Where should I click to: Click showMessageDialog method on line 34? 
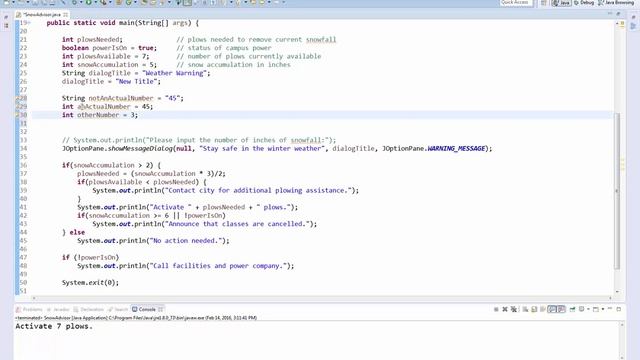[140, 149]
